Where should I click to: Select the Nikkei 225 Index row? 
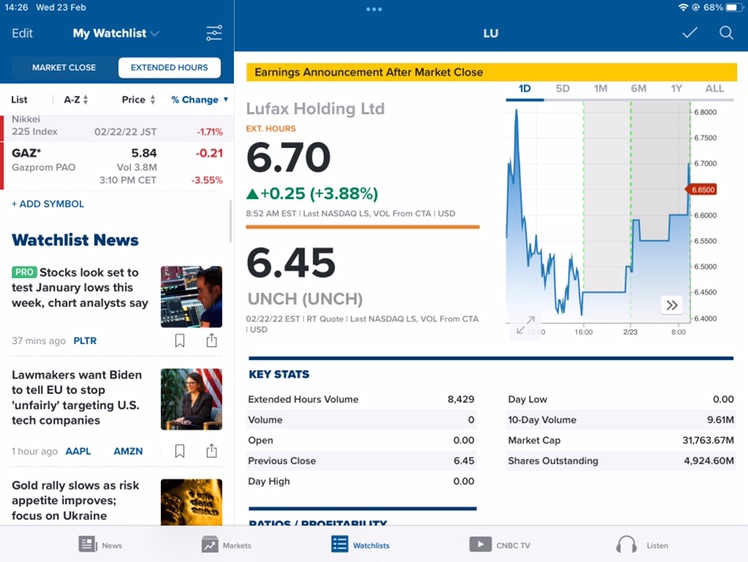click(117, 127)
